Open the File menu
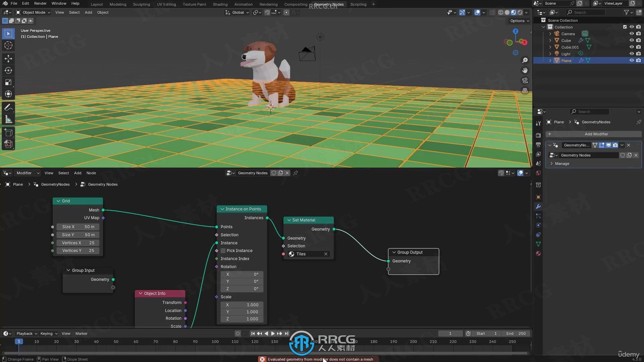The height and width of the screenshot is (362, 644). tap(14, 3)
